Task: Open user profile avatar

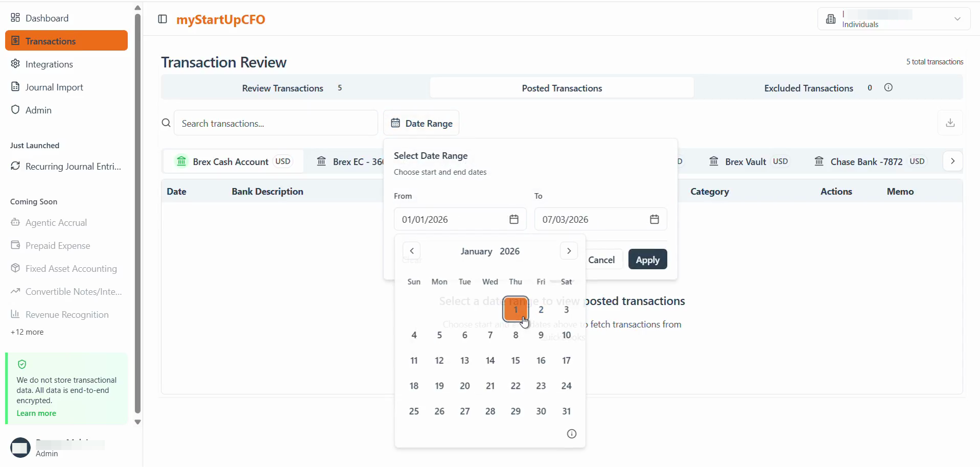Action: (20, 448)
